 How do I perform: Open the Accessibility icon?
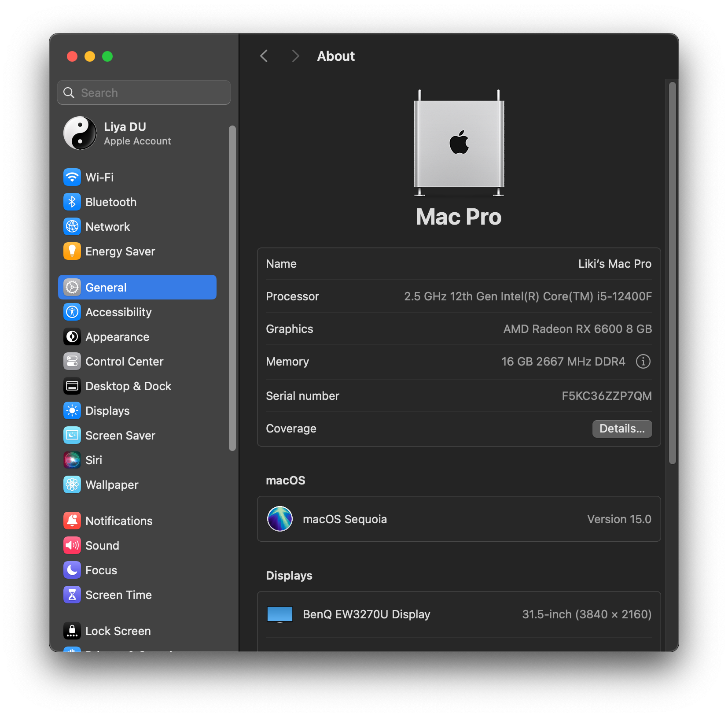[x=72, y=312]
